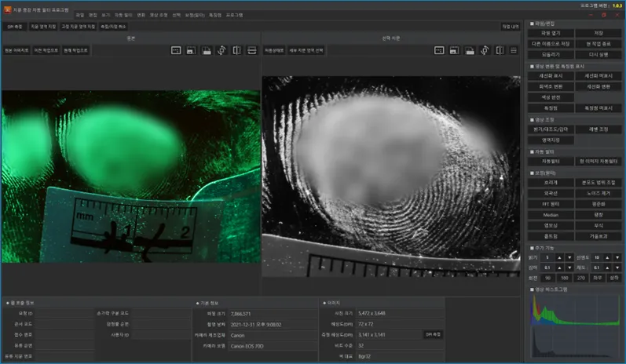The height and width of the screenshot is (364, 626).
Task: Click the green original fingerprint image
Action: [x=130, y=177]
